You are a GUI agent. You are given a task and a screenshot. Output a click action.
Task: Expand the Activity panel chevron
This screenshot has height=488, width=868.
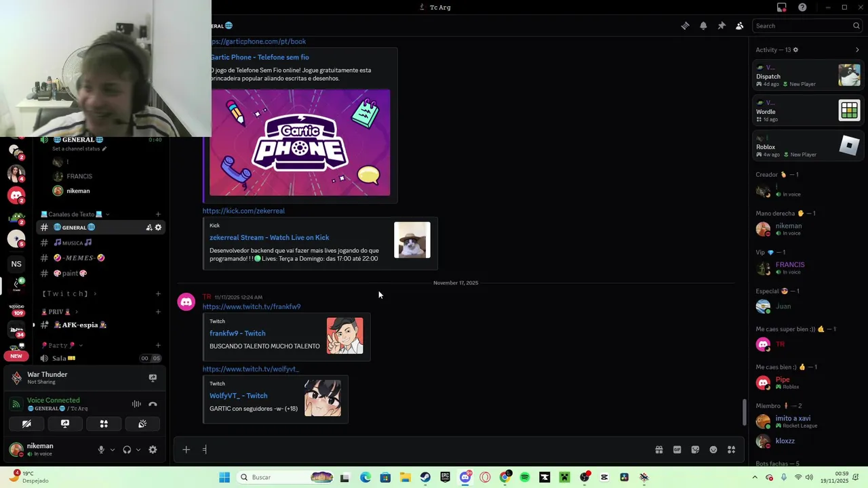point(857,49)
